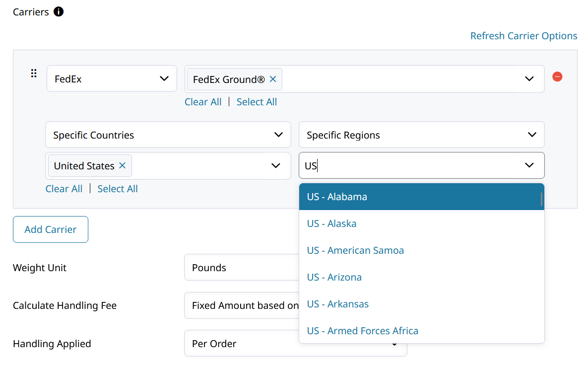The width and height of the screenshot is (588, 365).
Task: Remove the FedEx carrier row with the red minus
Action: click(557, 77)
